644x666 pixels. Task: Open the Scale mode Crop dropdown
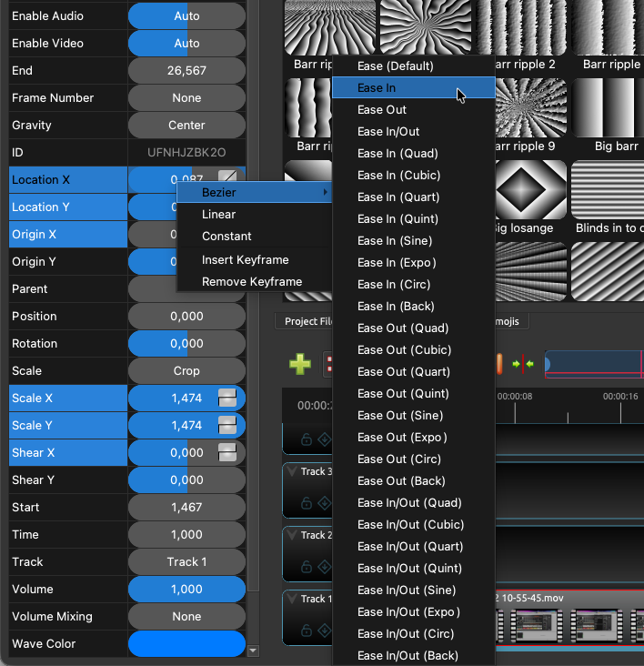(x=186, y=370)
